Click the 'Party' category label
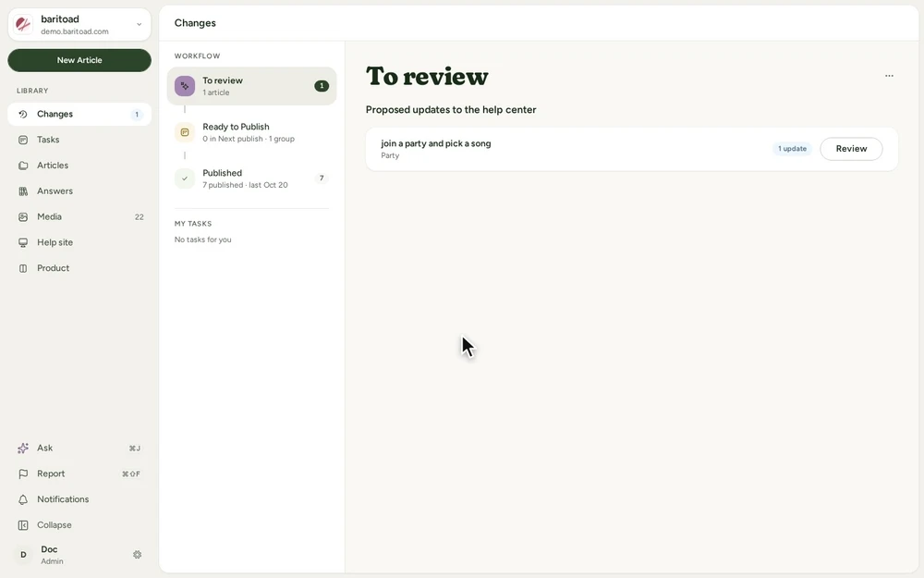 [x=390, y=155]
